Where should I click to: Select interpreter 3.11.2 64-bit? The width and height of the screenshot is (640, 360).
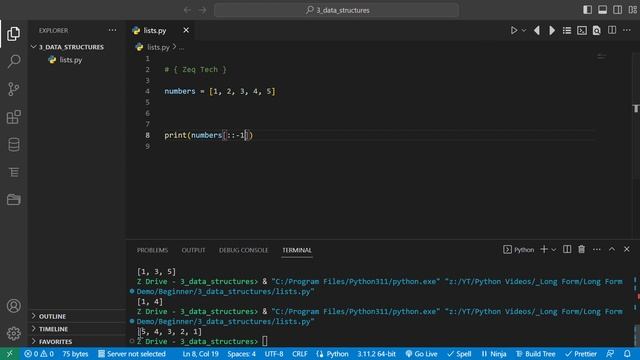[x=376, y=354]
